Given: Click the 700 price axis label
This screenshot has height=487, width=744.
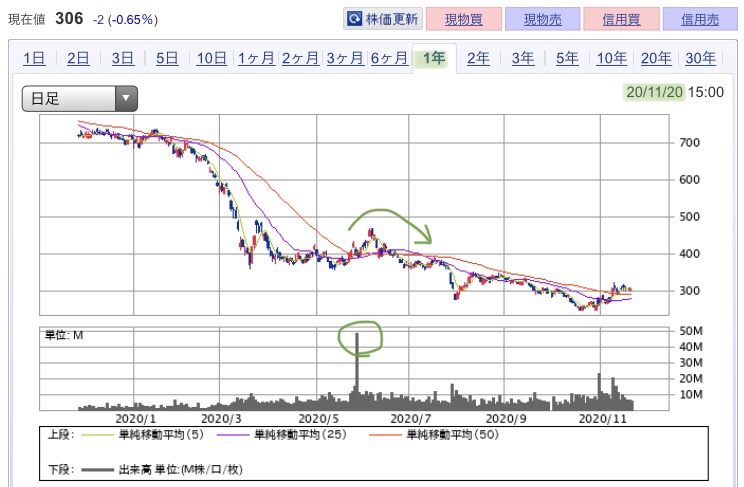Looking at the screenshot, I should (689, 142).
